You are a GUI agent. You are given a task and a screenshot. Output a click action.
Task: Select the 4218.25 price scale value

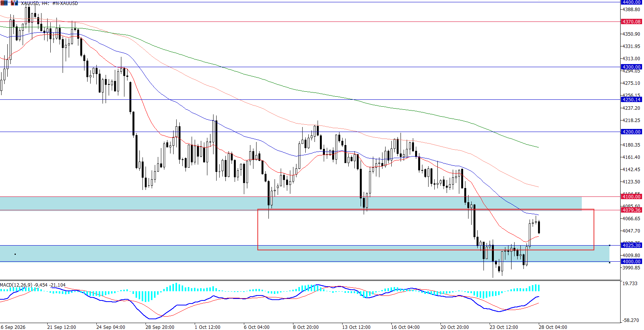(631, 120)
